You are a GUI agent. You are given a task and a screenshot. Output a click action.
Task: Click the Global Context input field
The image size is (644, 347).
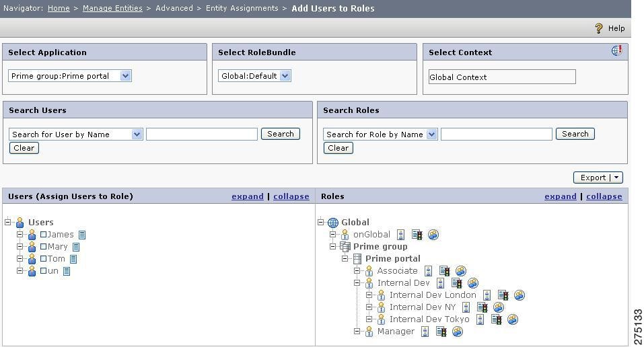(502, 77)
